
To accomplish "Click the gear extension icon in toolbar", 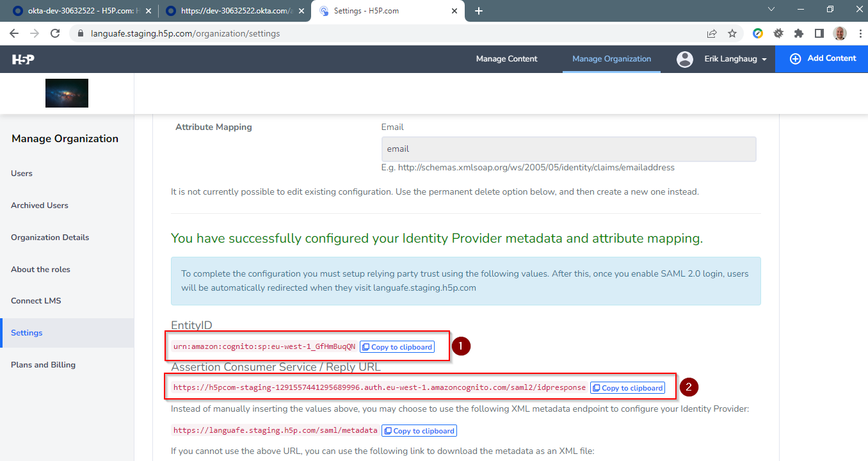I will (778, 33).
